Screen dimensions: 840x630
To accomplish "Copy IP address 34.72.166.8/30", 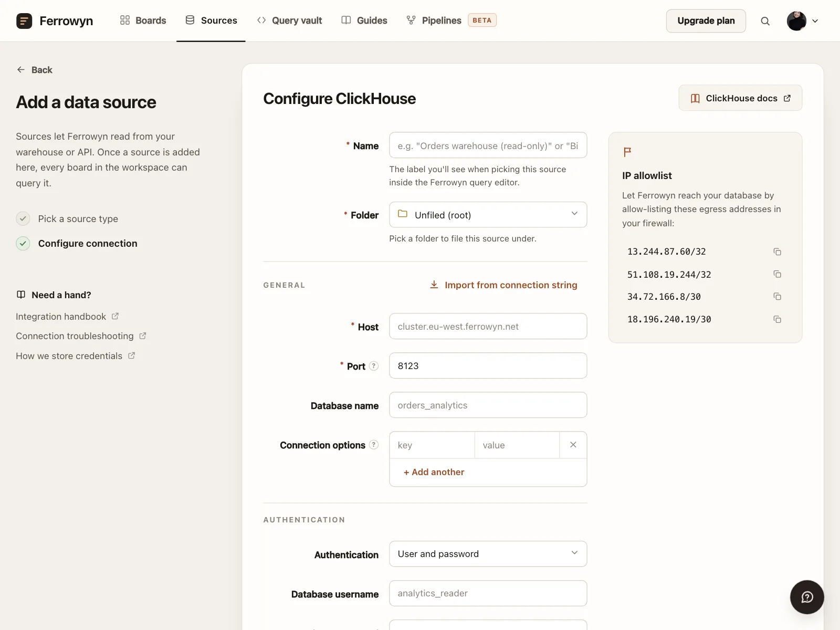I will tap(778, 297).
